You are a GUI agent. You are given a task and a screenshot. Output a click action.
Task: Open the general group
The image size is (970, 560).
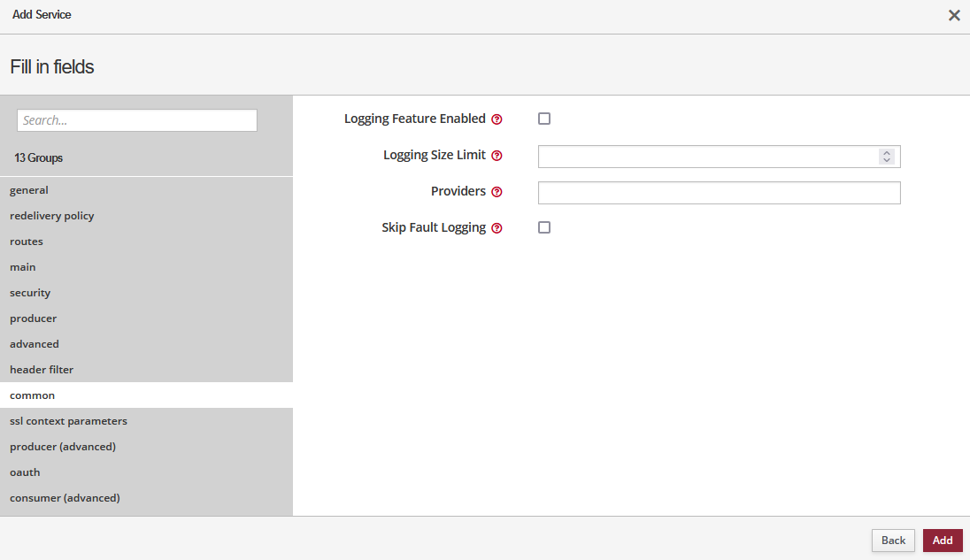(29, 190)
